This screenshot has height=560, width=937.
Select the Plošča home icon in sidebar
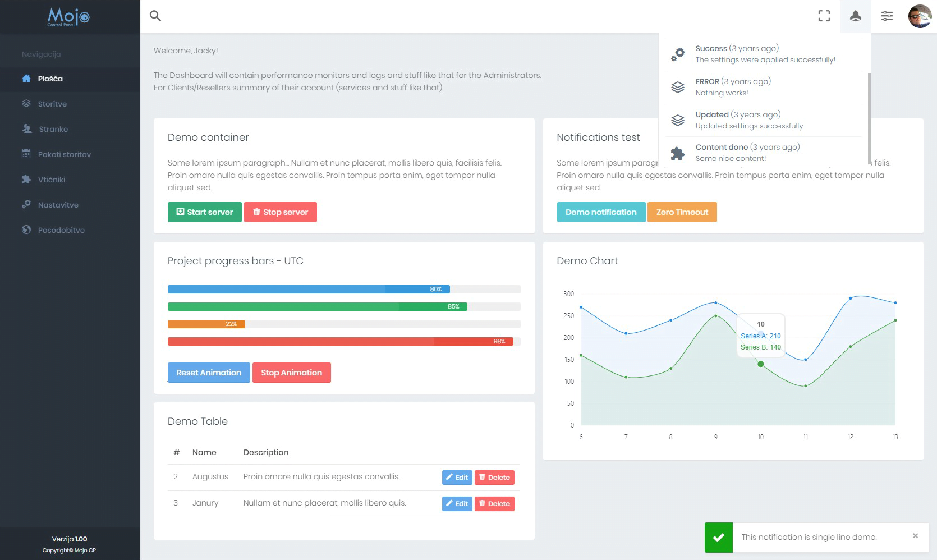(26, 79)
